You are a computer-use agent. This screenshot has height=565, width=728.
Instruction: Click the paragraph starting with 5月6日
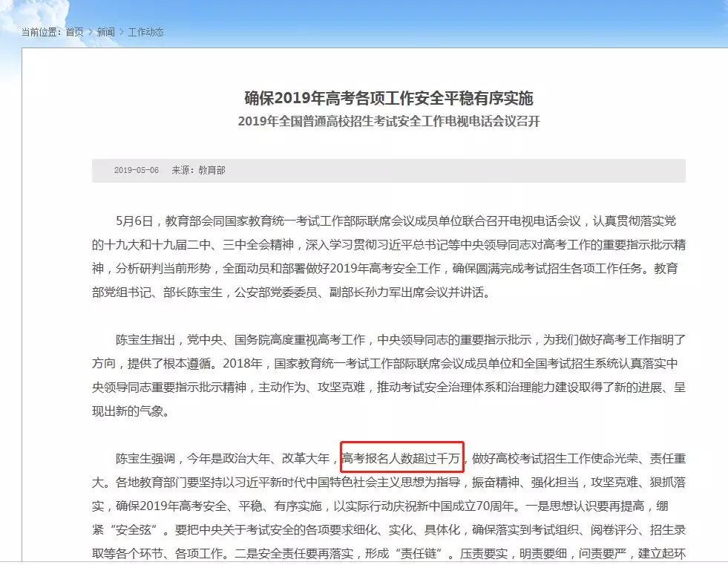pyautogui.click(x=389, y=256)
